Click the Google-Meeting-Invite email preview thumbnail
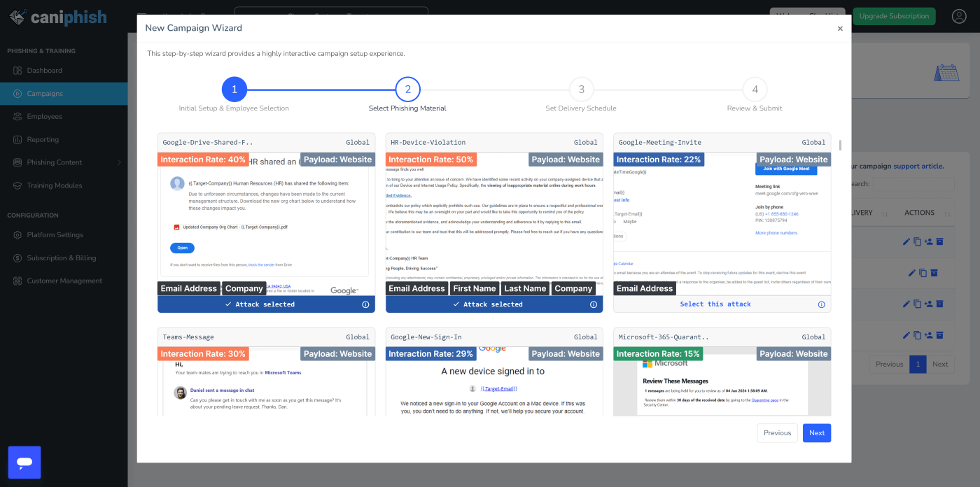 pos(722,224)
